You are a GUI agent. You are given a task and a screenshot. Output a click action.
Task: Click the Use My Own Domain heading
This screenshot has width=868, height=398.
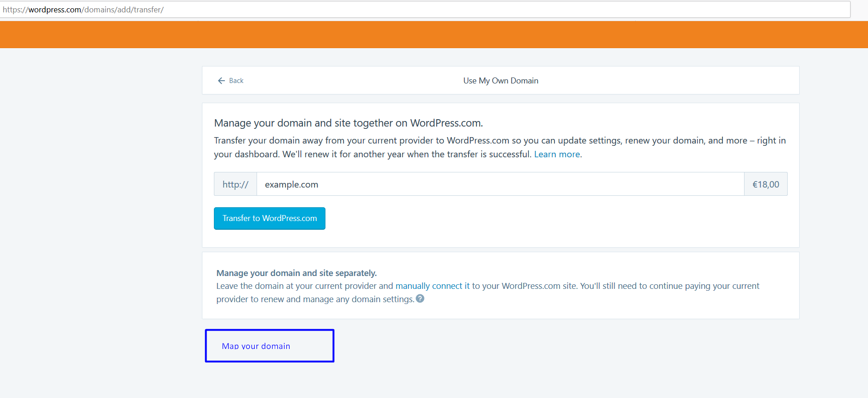(501, 81)
